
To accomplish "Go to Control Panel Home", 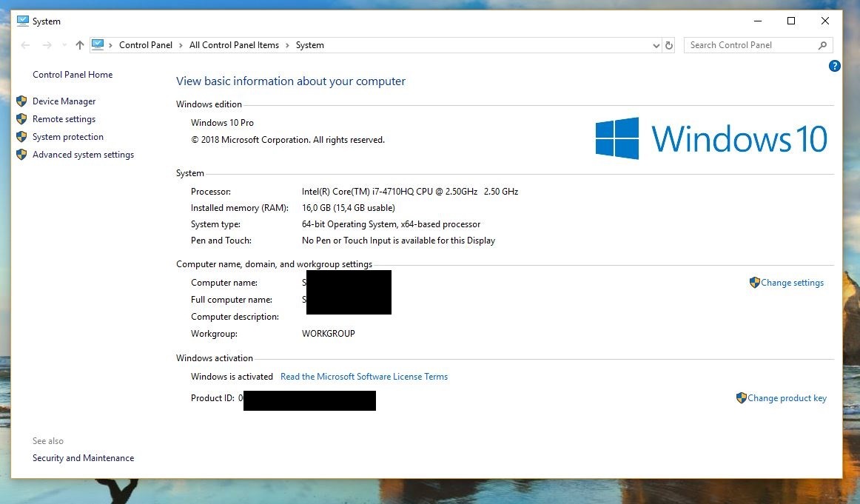I will pyautogui.click(x=73, y=75).
